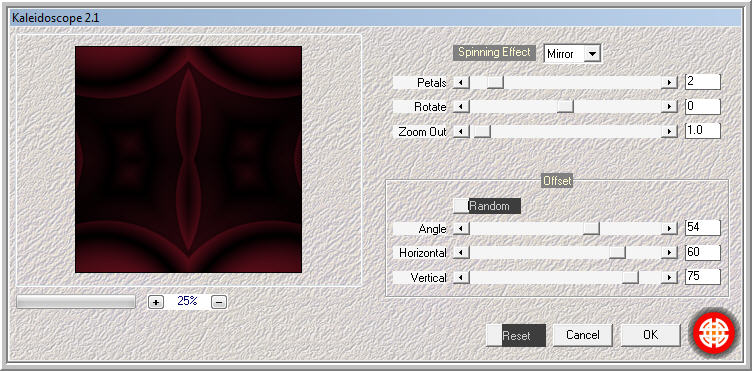Screen dimensions: 752x371
Task: Click the Zoom Out value field
Action: click(703, 130)
